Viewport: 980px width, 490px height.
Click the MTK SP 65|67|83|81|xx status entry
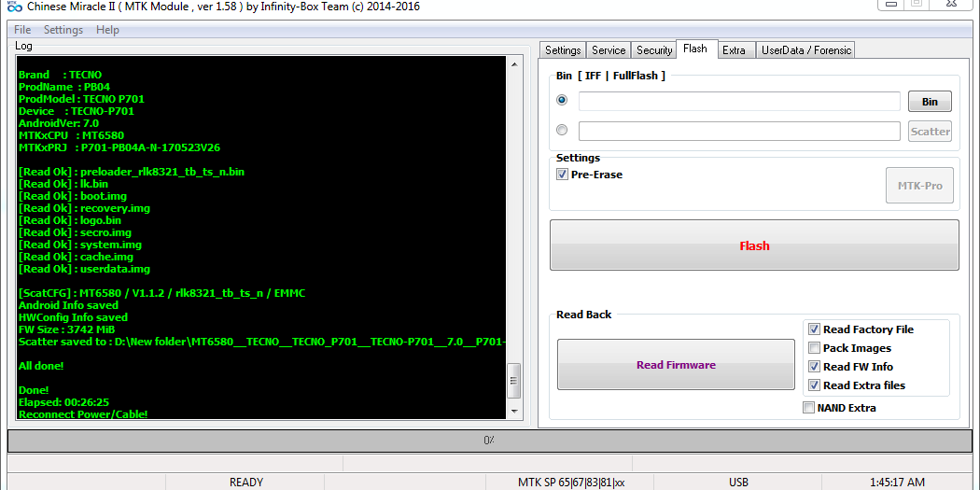(571, 483)
